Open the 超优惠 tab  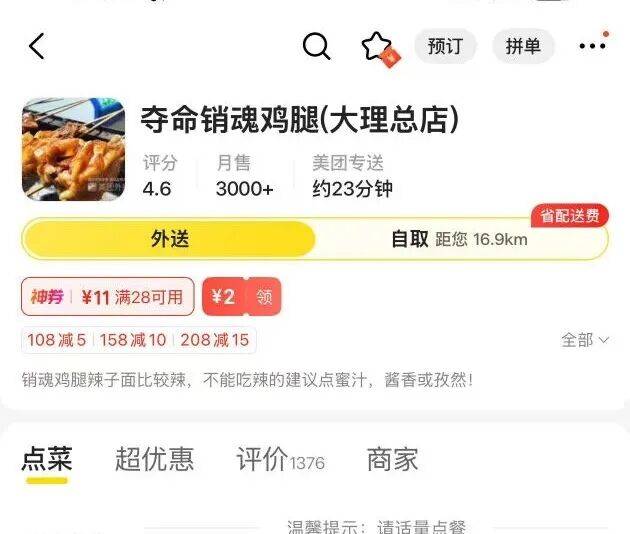[x=154, y=459]
